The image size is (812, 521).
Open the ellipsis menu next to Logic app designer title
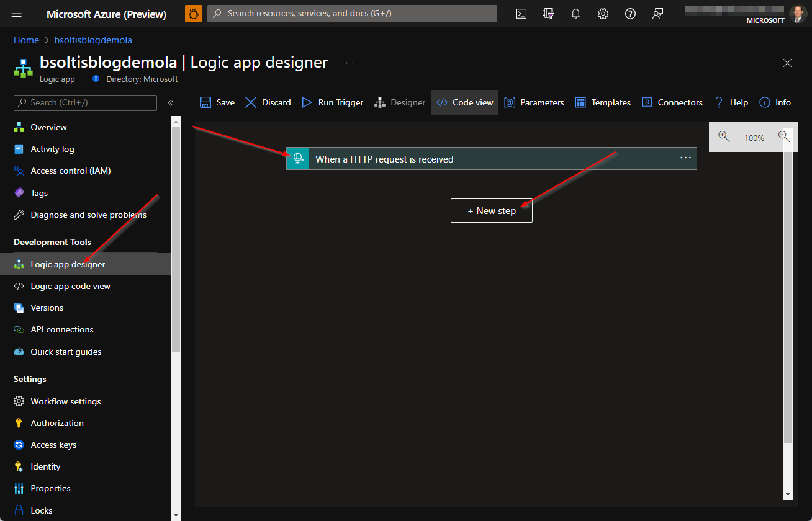[x=350, y=63]
